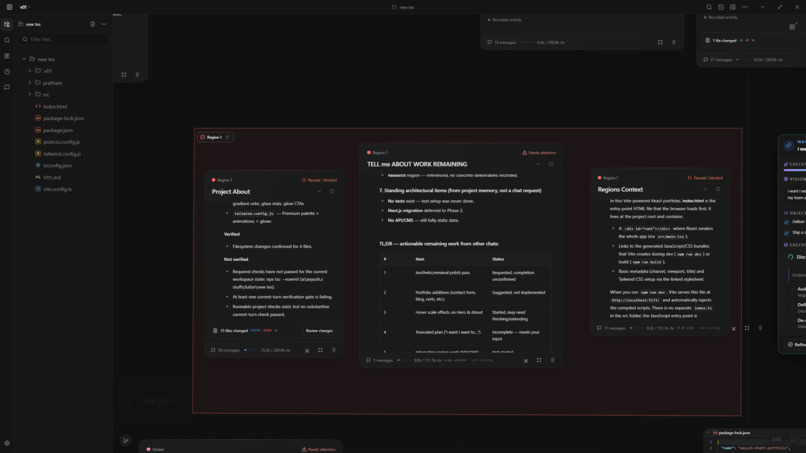Viewport: 806px width, 453px height.
Task: Open the file explorer sidebar icon
Action: click(7, 24)
